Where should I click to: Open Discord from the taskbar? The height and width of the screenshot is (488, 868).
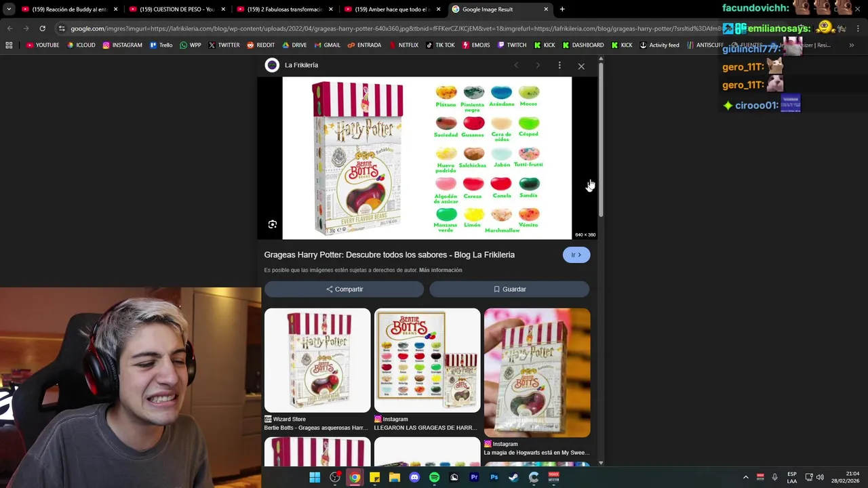coord(414,477)
